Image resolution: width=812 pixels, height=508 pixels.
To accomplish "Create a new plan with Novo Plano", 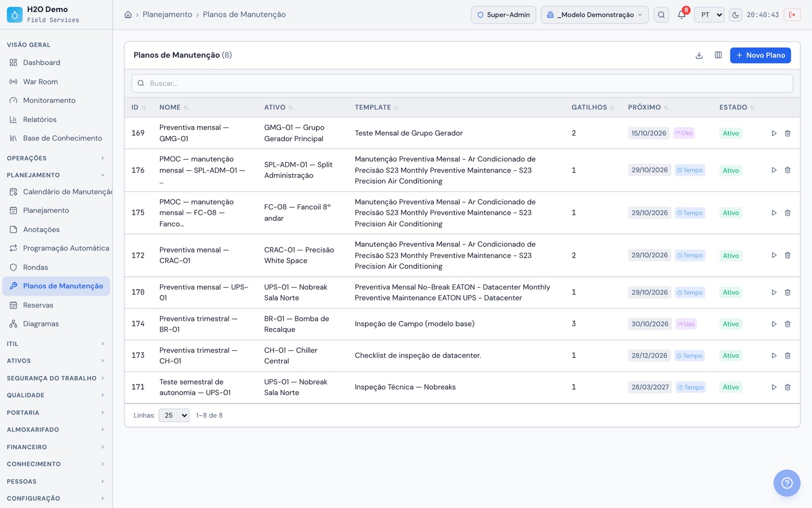I will 760,55.
